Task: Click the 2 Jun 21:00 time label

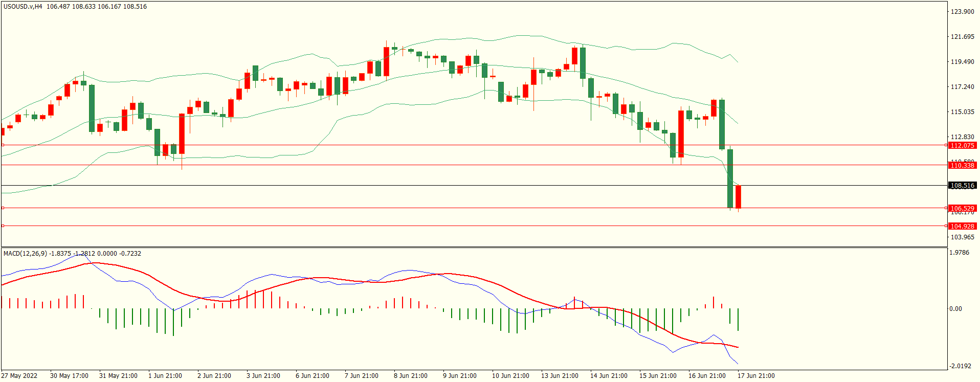Action: 214,376
